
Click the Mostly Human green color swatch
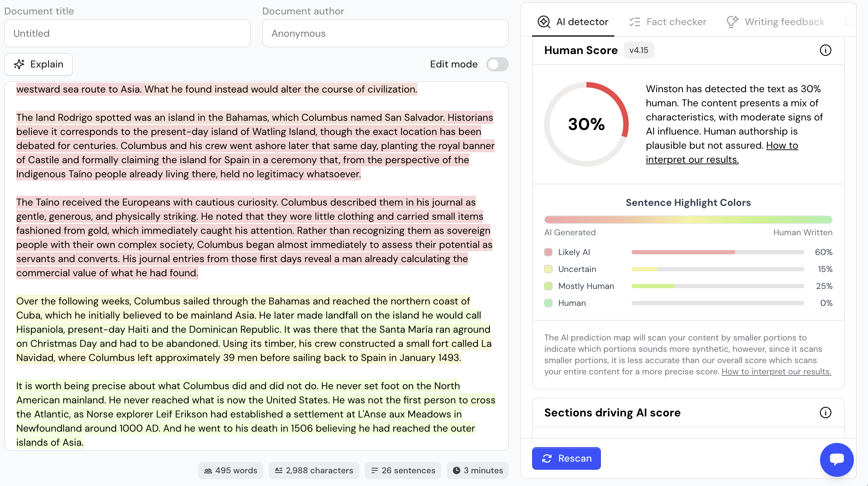coord(548,286)
